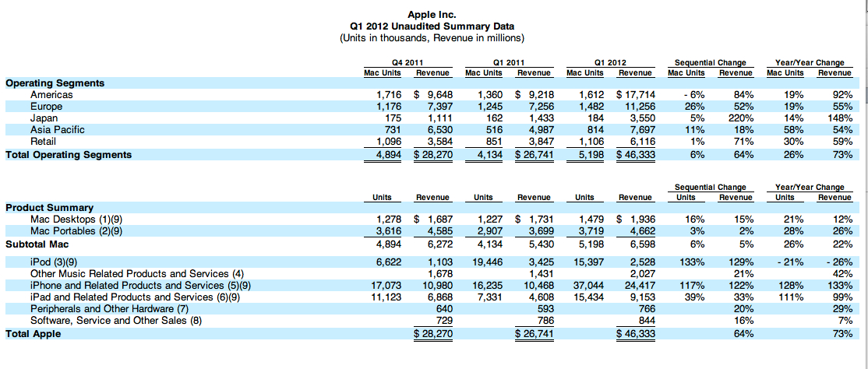Click the '(Units in thousands, Revenue in millions)' note
This screenshot has width=868, height=369.
coord(432,38)
